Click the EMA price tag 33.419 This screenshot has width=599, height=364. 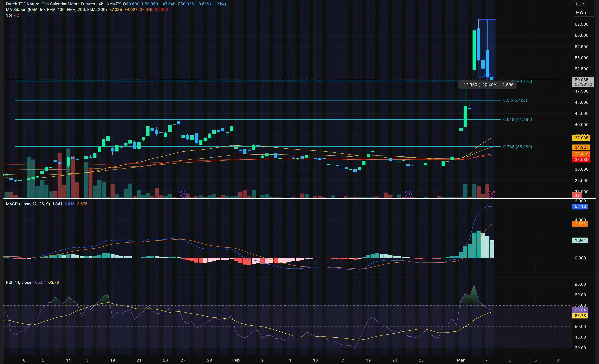point(581,154)
